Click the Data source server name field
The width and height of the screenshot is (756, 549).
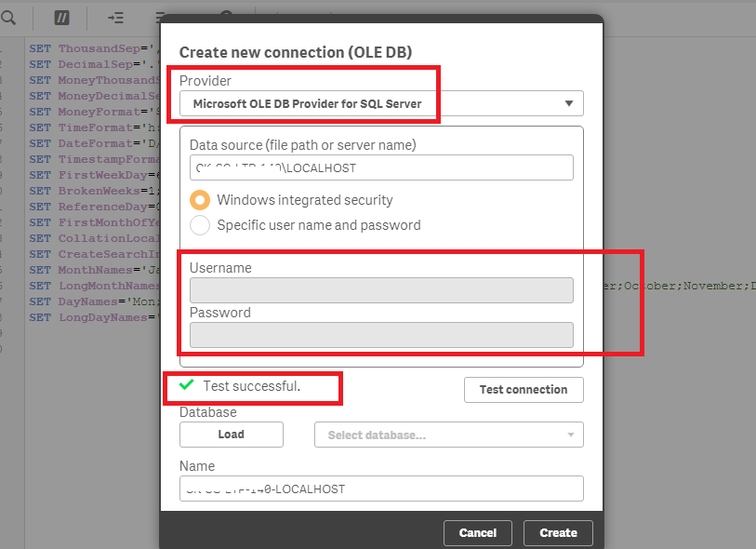pos(381,167)
